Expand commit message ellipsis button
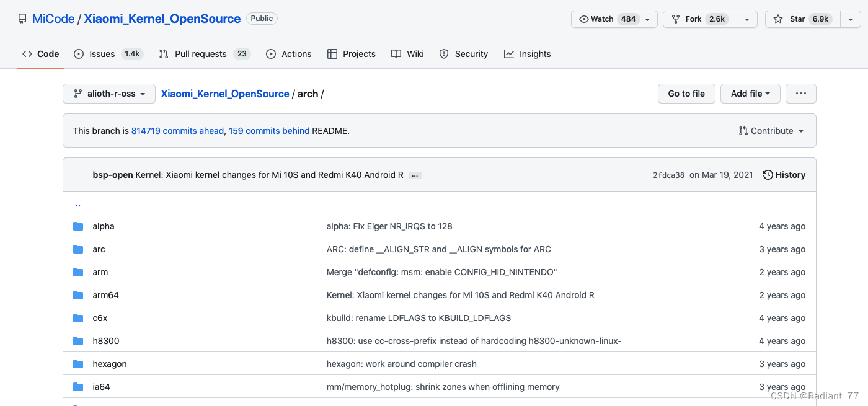This screenshot has width=868, height=406. pos(415,175)
